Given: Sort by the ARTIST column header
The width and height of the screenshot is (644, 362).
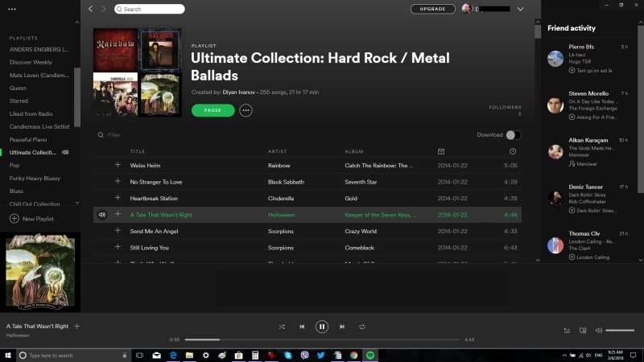Looking at the screenshot, I should click(x=277, y=151).
